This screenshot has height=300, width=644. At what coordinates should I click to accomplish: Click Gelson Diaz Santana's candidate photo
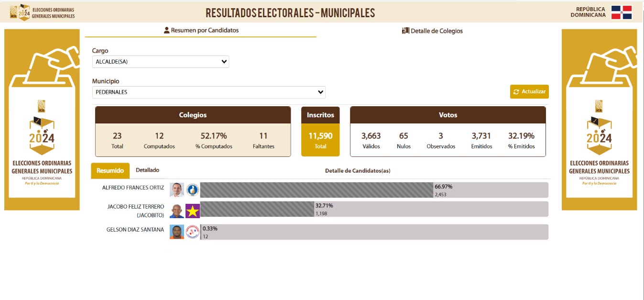click(177, 232)
